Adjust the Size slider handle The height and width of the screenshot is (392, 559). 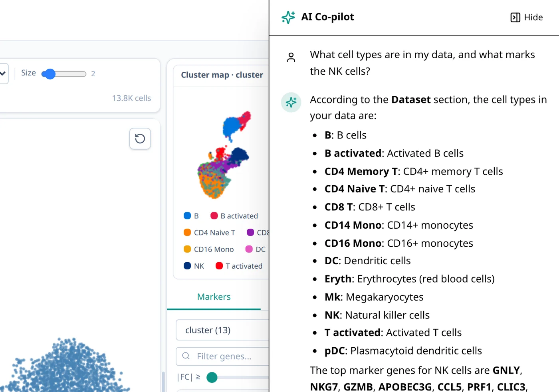tap(49, 74)
